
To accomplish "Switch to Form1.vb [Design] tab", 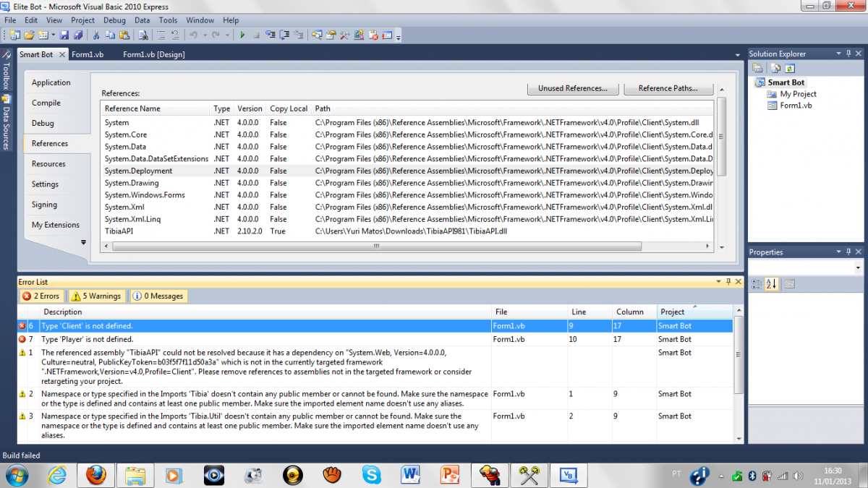I will (x=154, y=54).
